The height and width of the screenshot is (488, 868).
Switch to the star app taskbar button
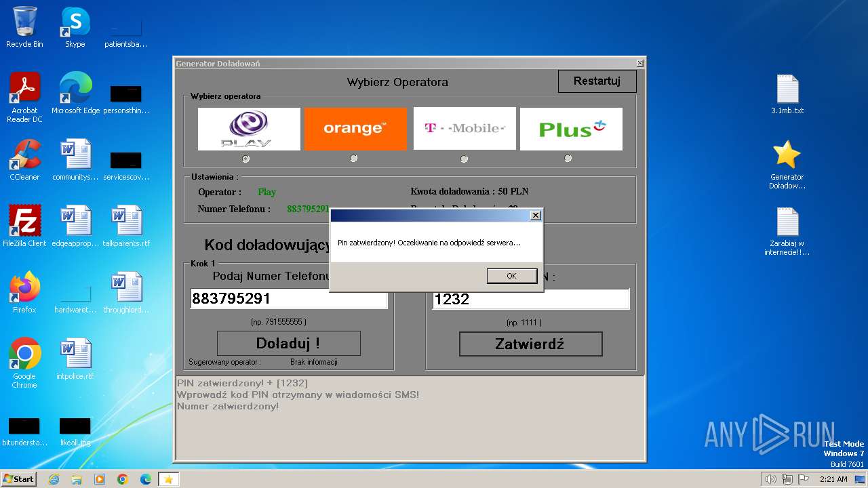(x=169, y=479)
